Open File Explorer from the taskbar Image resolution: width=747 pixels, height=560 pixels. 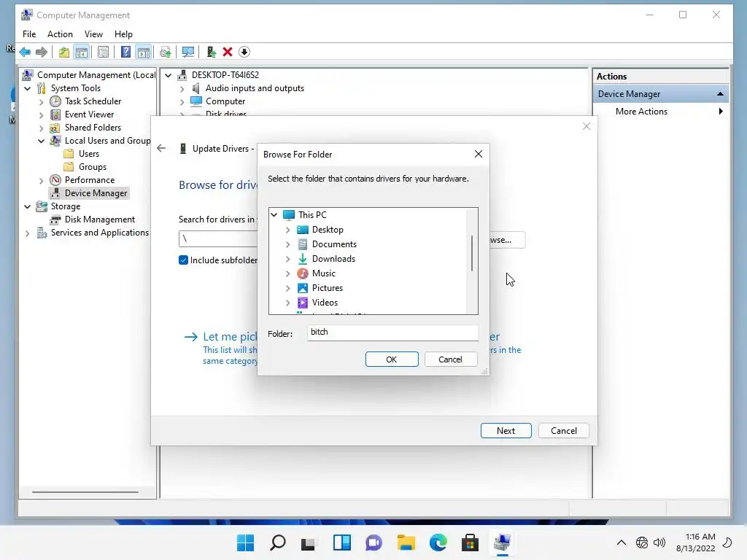(x=406, y=542)
